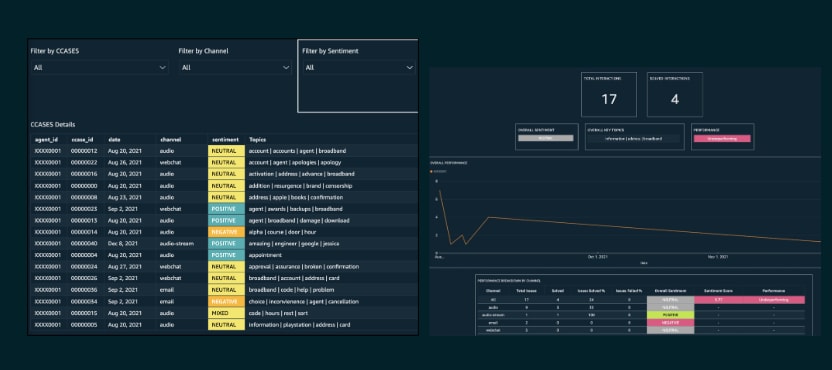Open the Filter by Channel dropdown
The width and height of the screenshot is (832, 370).
(235, 67)
